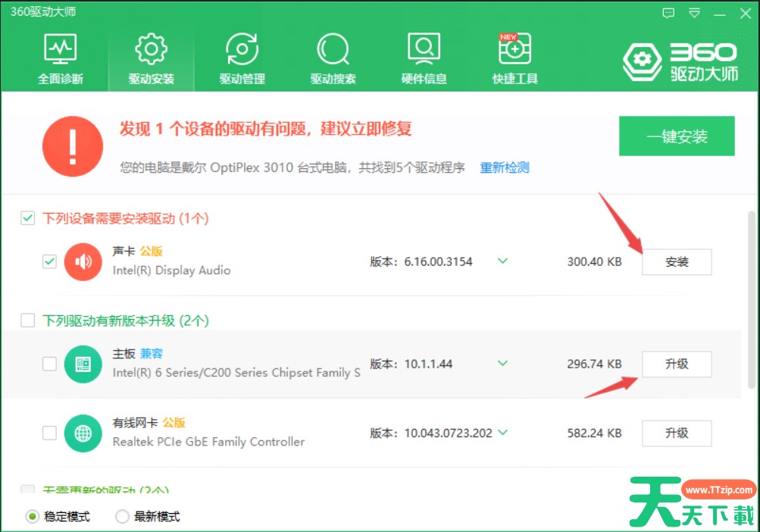760x532 pixels.
Task: Click the feedback message icon in title bar
Action: 668,13
